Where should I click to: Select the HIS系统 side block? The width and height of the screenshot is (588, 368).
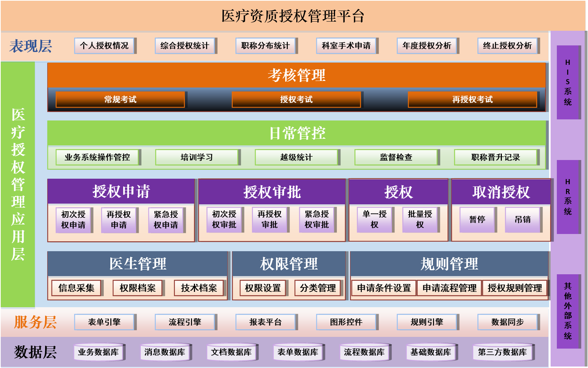click(568, 82)
